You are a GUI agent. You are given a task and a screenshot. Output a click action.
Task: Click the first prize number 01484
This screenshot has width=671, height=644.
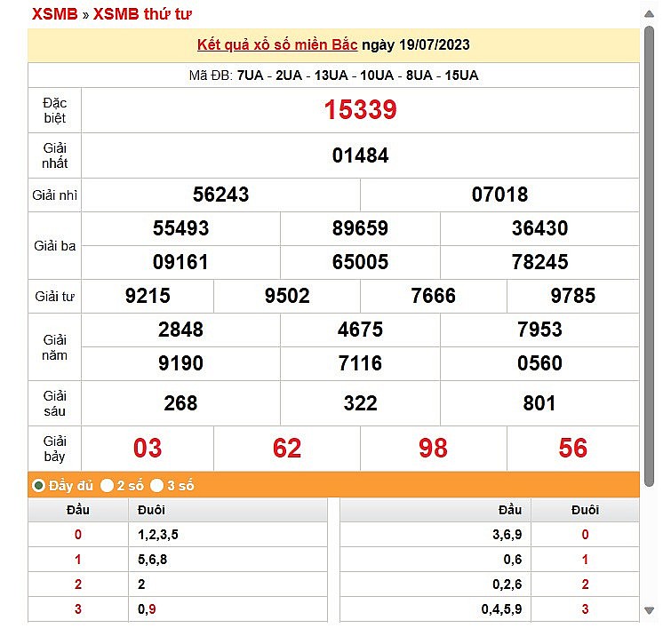coord(360,155)
